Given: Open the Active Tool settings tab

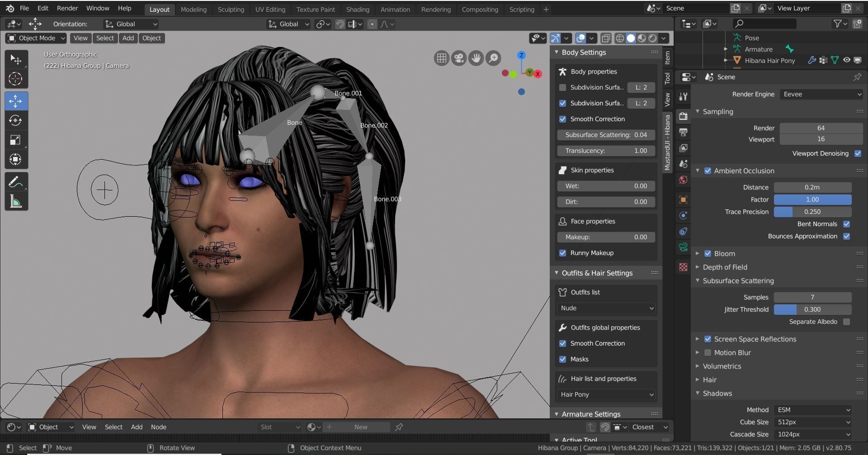Looking at the screenshot, I should (683, 96).
